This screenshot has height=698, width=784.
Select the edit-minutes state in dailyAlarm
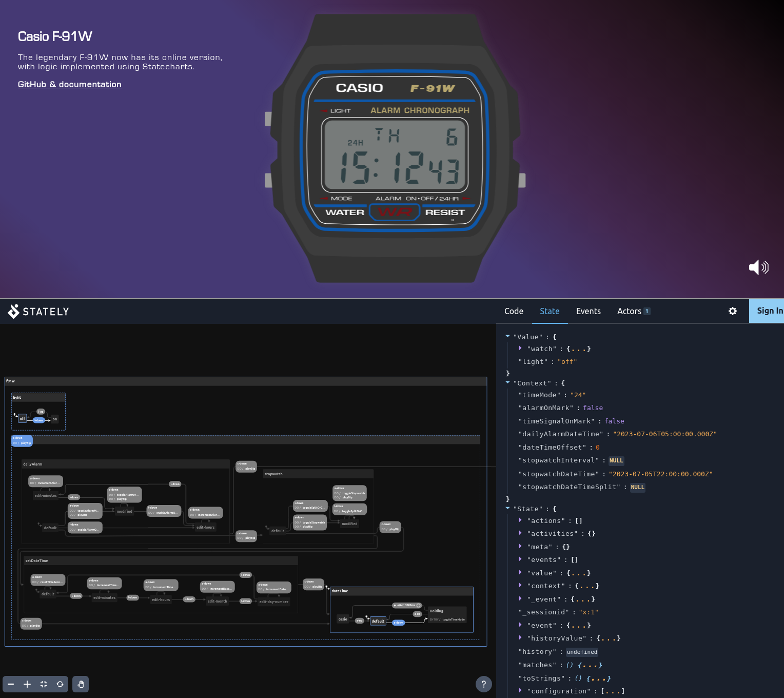click(x=46, y=495)
